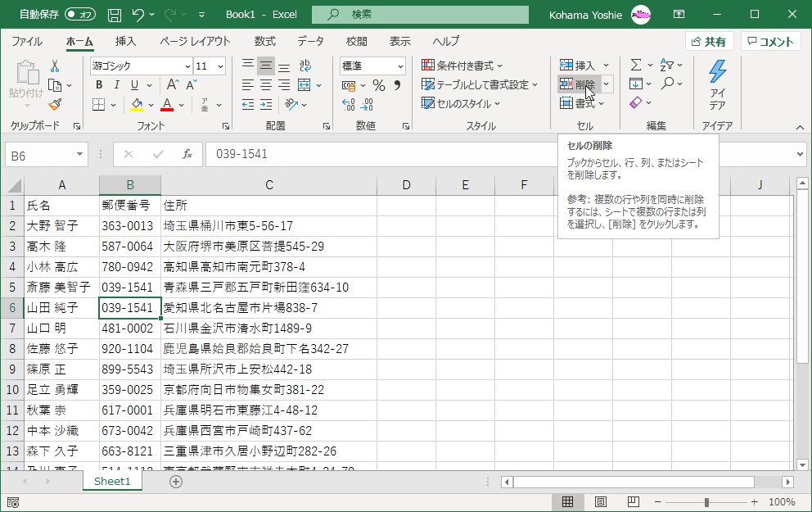Toggle the AutoSave (自動保存) switch
812x512 pixels.
click(79, 15)
